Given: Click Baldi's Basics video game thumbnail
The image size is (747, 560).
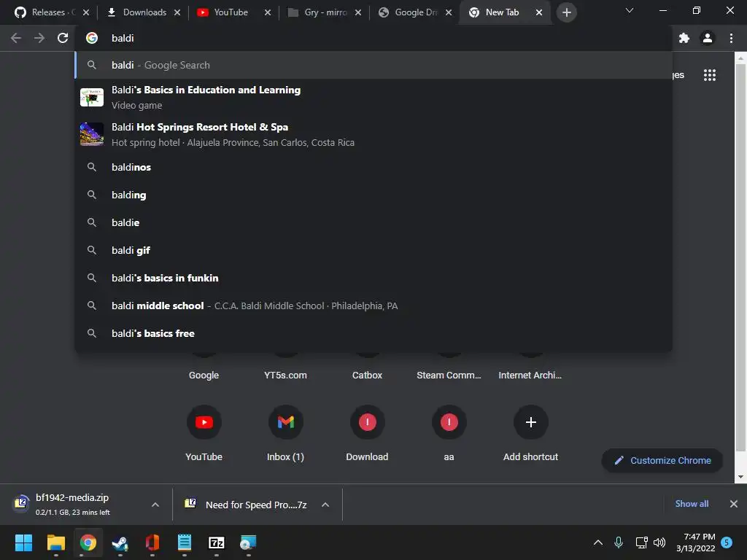Looking at the screenshot, I should coord(92,97).
